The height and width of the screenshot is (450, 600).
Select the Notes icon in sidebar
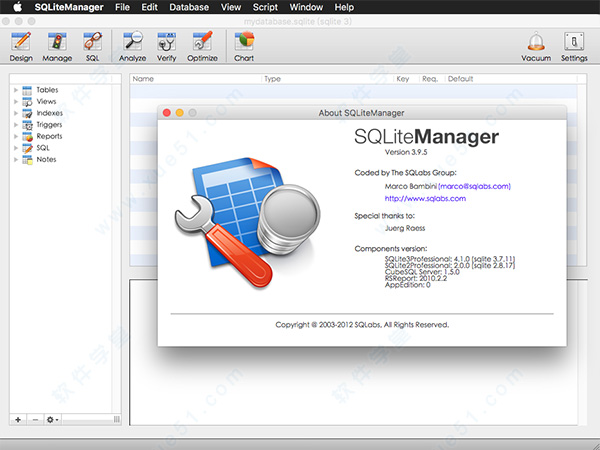pyautogui.click(x=27, y=160)
